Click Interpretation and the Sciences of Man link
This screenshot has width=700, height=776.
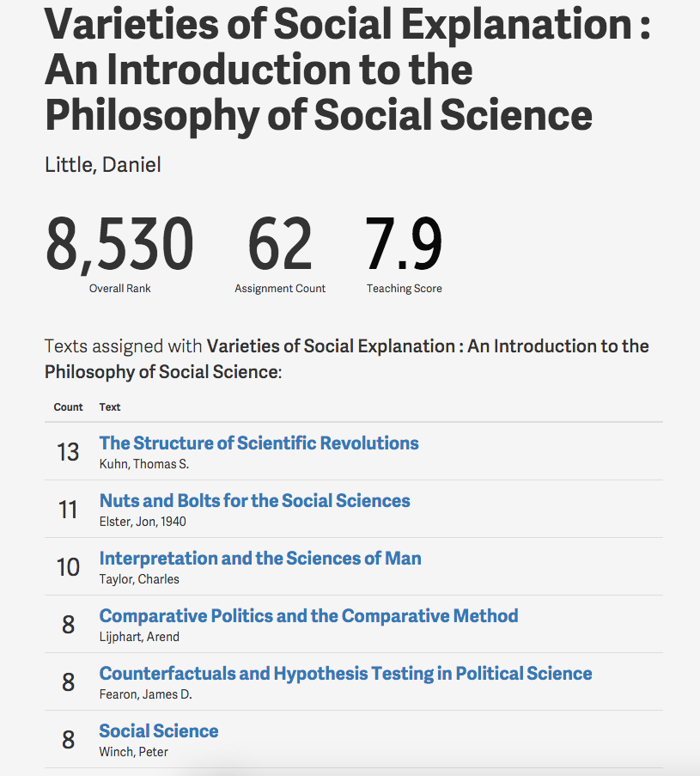click(x=260, y=559)
